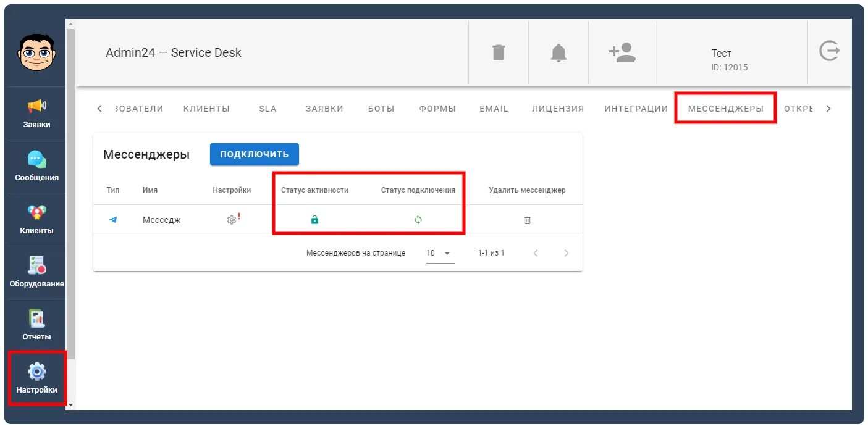Open Заявки section in sidebar
868x429 pixels.
pyautogui.click(x=37, y=114)
